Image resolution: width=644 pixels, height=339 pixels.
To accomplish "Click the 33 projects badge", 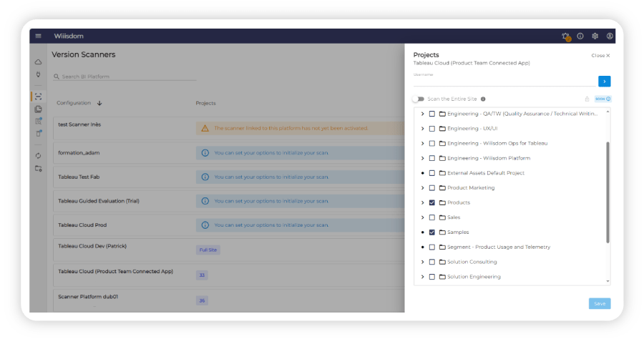I will click(202, 275).
